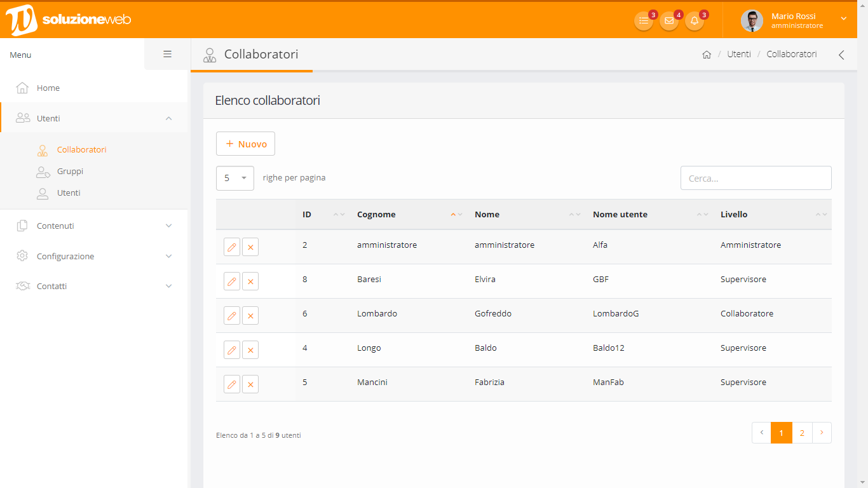Delete the amministratore row with X icon
The image size is (868, 488).
(x=250, y=247)
